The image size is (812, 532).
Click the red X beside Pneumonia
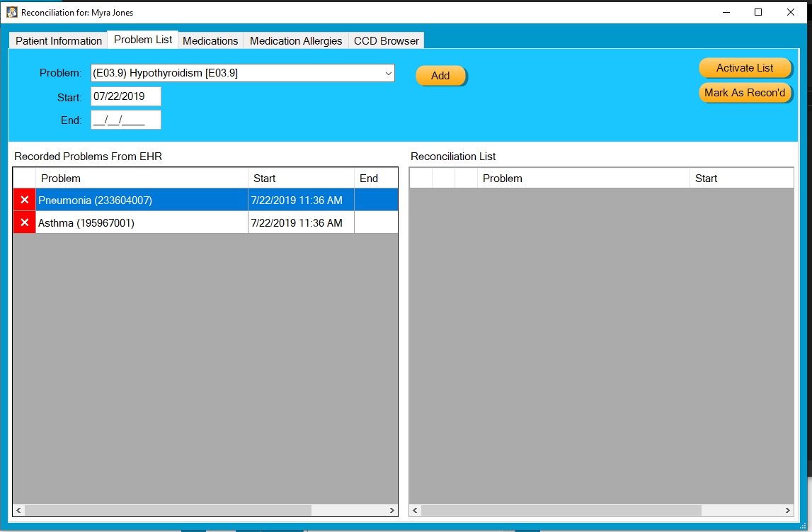[x=24, y=200]
